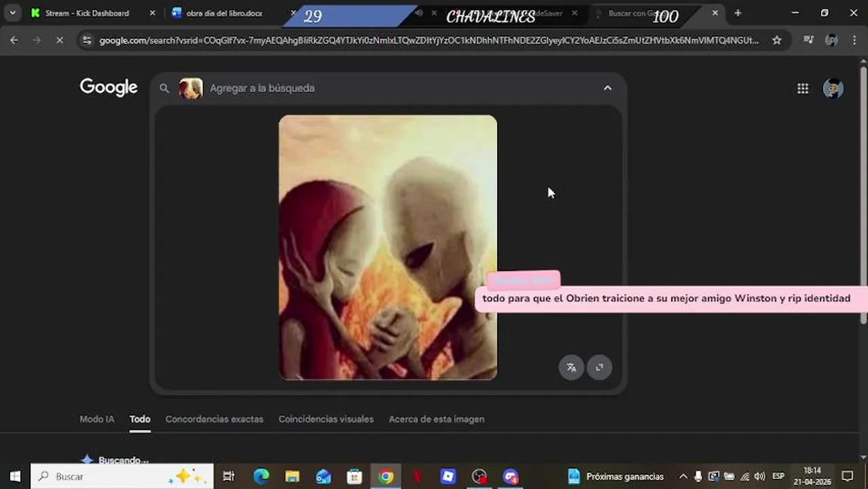This screenshot has height=489, width=868.
Task: Select the Todo results tab
Action: [140, 419]
